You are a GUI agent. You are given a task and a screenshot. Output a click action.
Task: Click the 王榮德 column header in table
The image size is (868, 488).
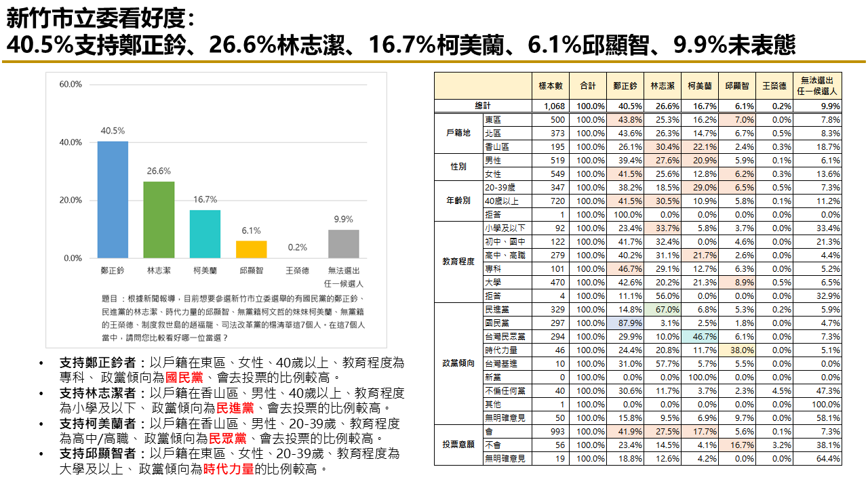coord(774,86)
